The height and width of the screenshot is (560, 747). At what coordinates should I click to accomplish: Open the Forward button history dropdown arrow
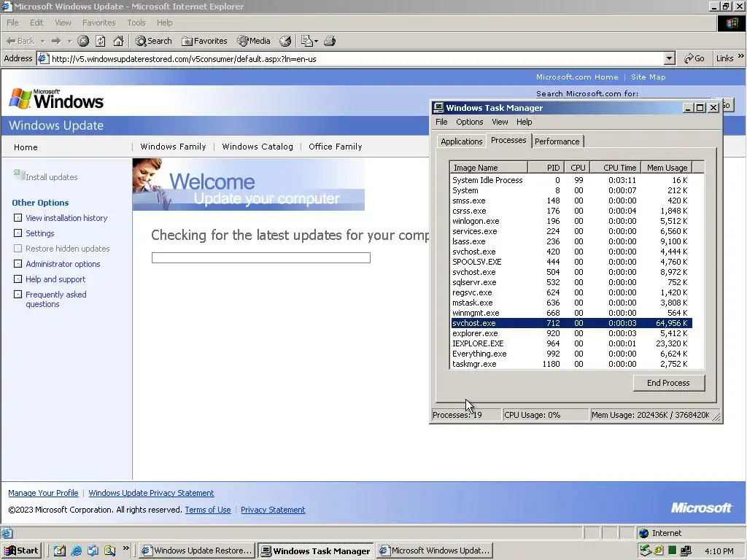[x=69, y=41]
